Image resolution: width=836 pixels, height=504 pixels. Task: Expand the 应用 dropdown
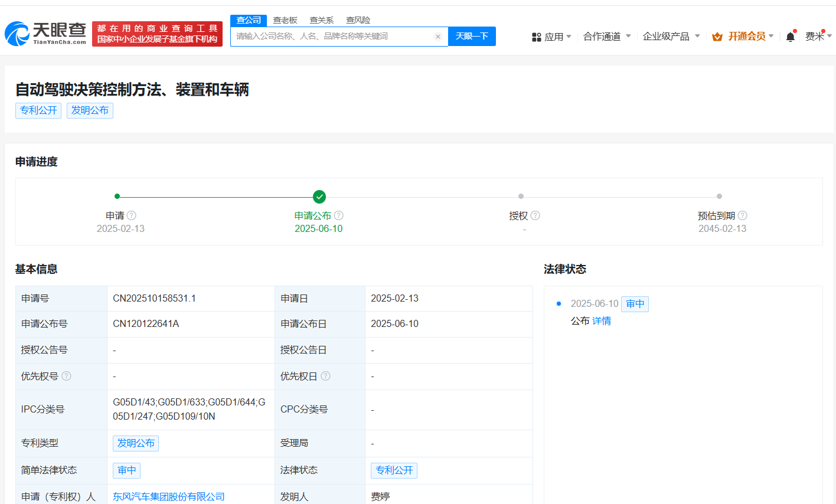pos(569,37)
